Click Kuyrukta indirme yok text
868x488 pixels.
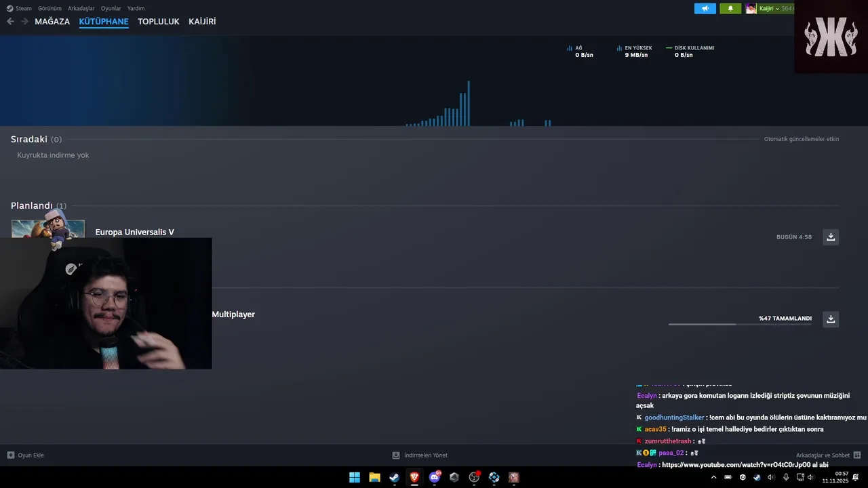point(53,155)
